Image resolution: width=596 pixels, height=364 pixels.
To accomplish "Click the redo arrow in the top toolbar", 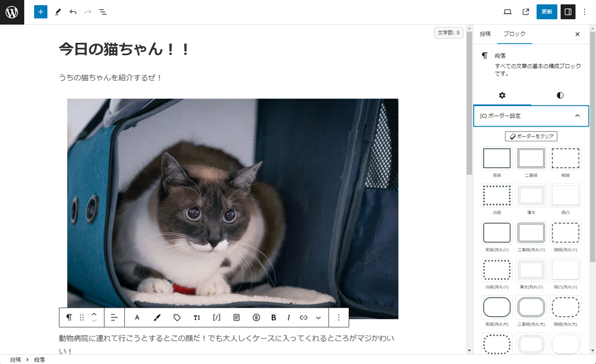I will click(x=88, y=11).
